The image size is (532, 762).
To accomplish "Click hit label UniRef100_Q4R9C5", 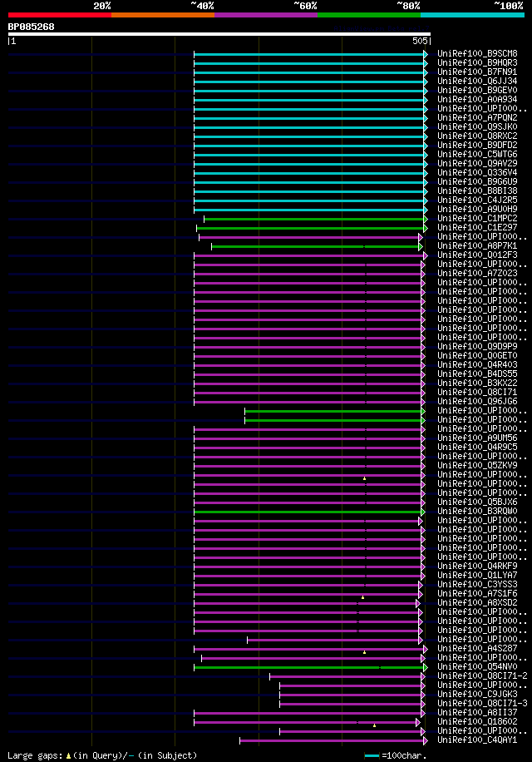I will coord(477,447).
